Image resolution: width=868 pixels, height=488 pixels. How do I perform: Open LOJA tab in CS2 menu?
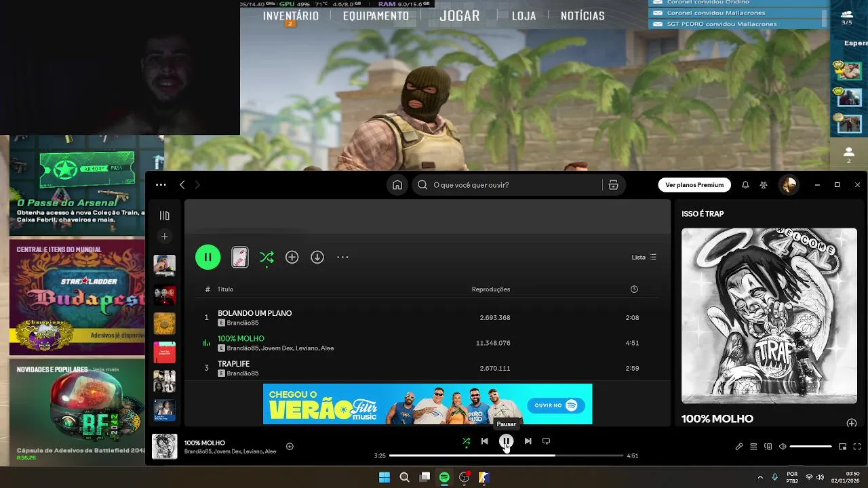click(x=524, y=16)
